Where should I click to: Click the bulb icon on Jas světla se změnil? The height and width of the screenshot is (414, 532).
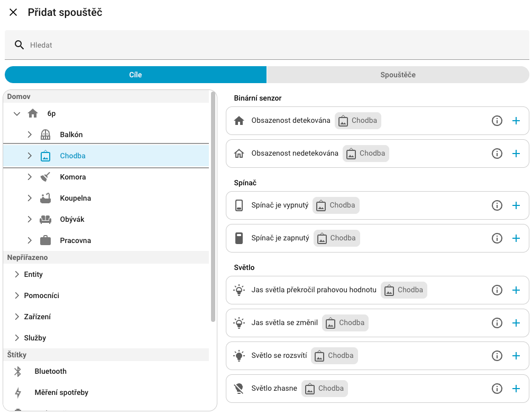point(239,322)
